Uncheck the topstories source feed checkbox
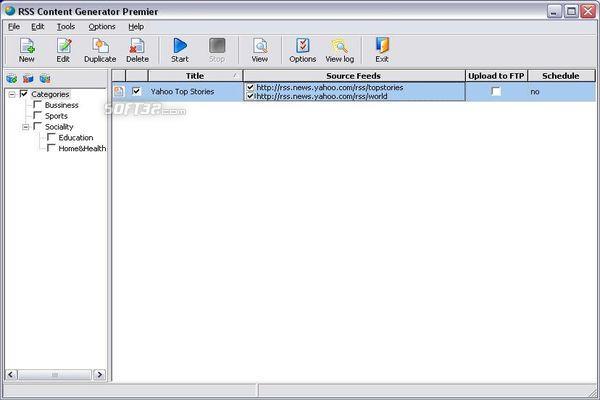This screenshot has height=400, width=600. tap(250, 87)
